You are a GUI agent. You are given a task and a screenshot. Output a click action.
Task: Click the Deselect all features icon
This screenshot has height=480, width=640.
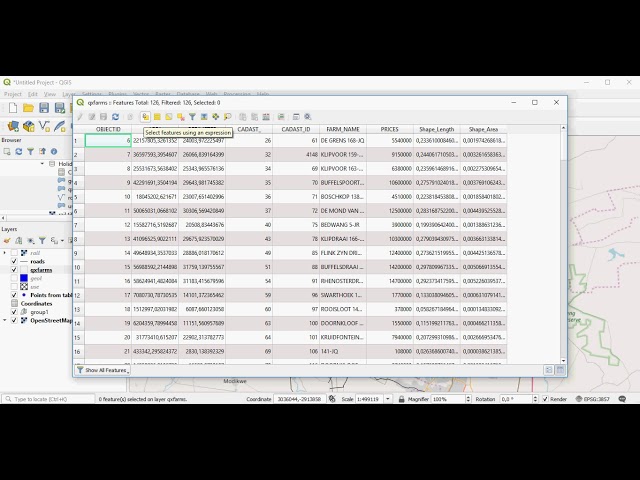tap(180, 117)
